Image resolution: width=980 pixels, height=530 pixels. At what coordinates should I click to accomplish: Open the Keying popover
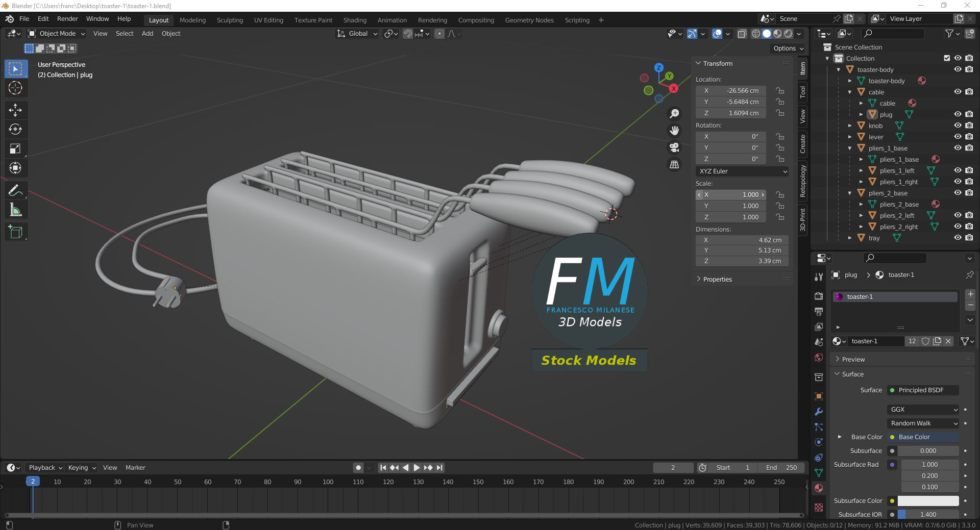tap(82, 468)
